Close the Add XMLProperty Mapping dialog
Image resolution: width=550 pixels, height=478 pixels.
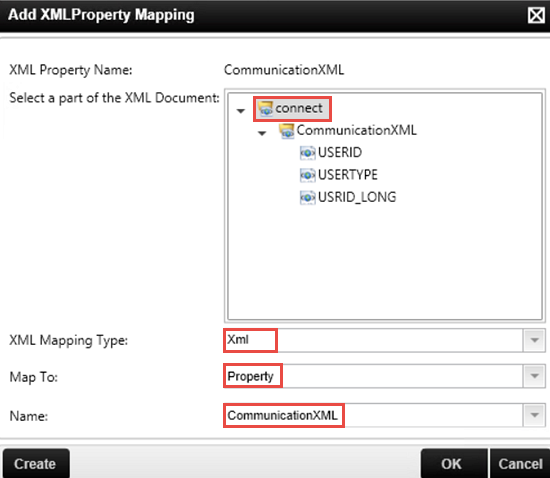click(x=536, y=15)
